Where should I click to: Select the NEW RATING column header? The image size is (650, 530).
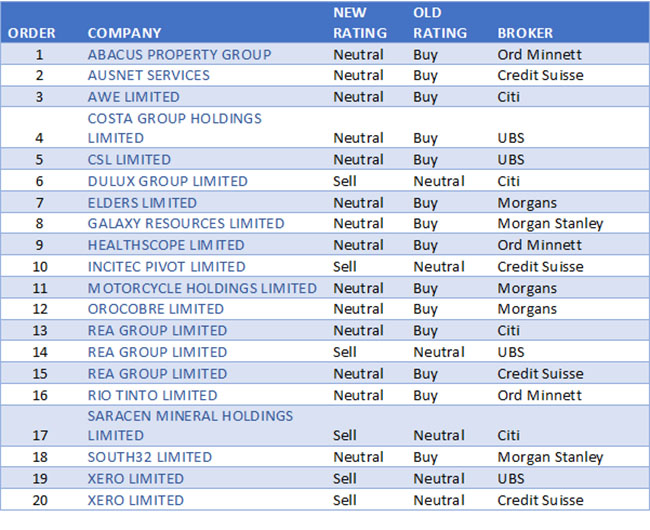[x=357, y=23]
